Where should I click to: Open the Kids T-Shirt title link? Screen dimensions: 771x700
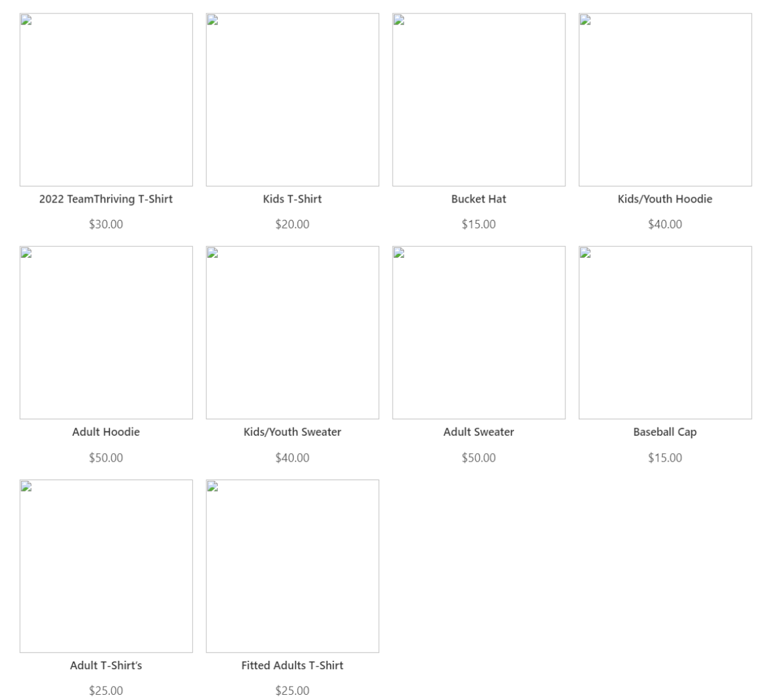pyautogui.click(x=292, y=199)
